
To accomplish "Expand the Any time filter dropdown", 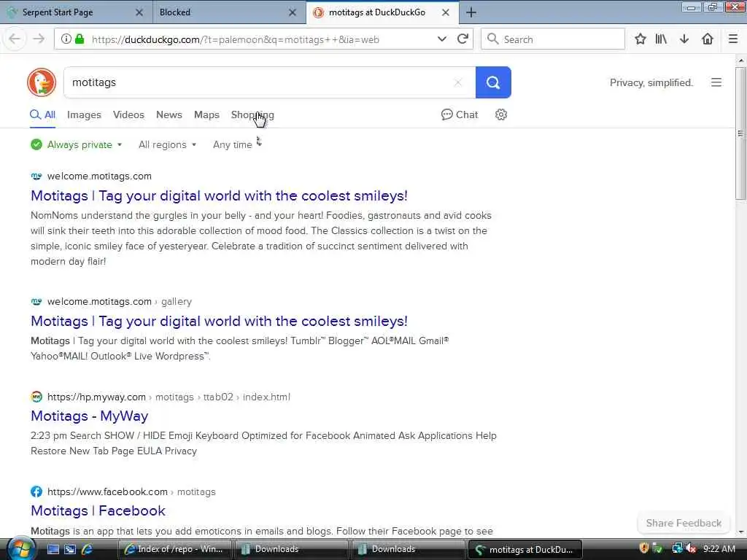I will tap(237, 144).
